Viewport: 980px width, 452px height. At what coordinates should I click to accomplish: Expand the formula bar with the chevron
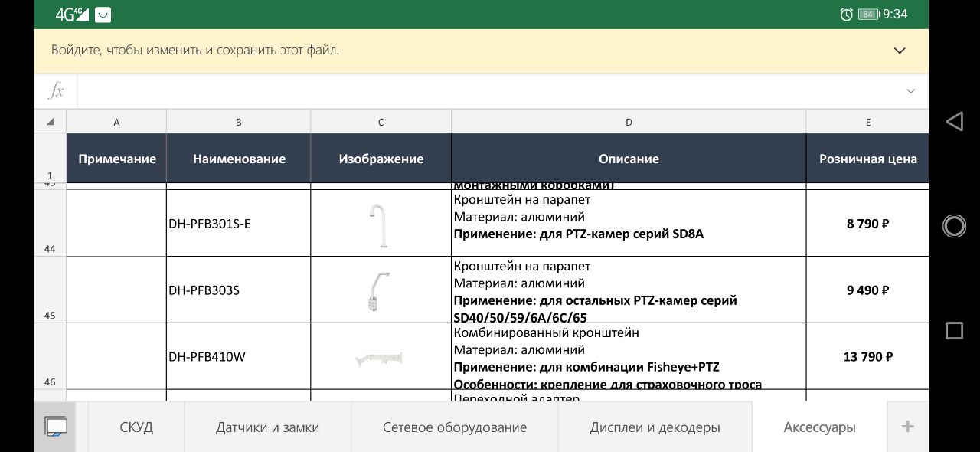pyautogui.click(x=910, y=91)
